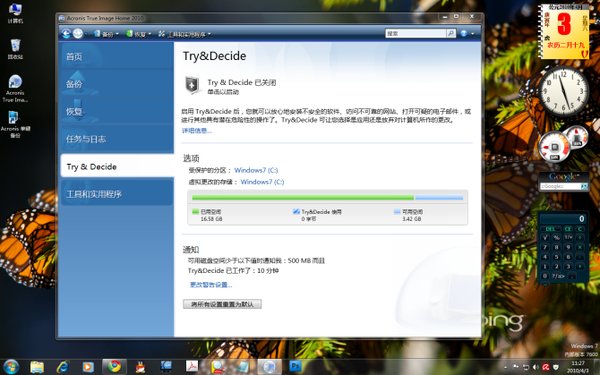The height and width of the screenshot is (375, 600).
Task: Open the Acronis True Image desktop shortcut
Action: pos(15,88)
